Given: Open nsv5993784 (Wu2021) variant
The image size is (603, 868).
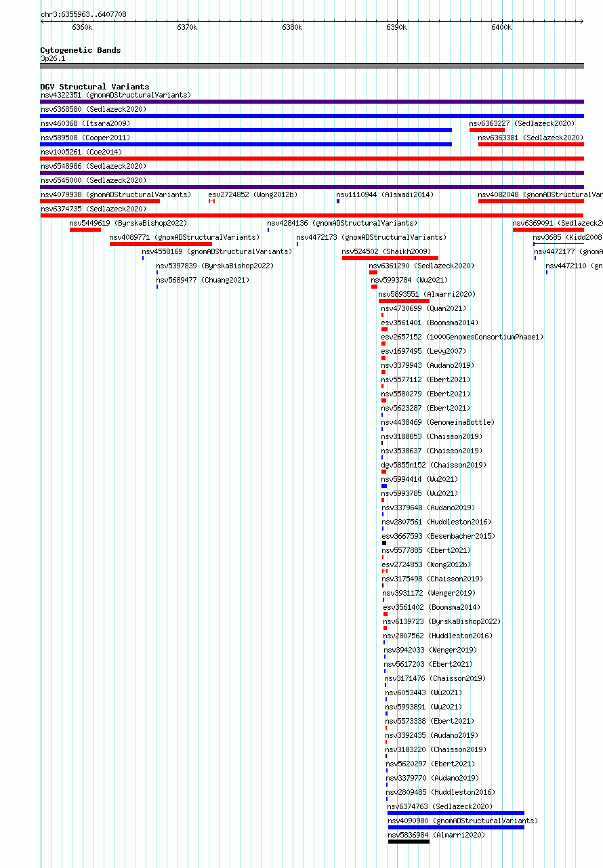Looking at the screenshot, I should pyautogui.click(x=409, y=280).
